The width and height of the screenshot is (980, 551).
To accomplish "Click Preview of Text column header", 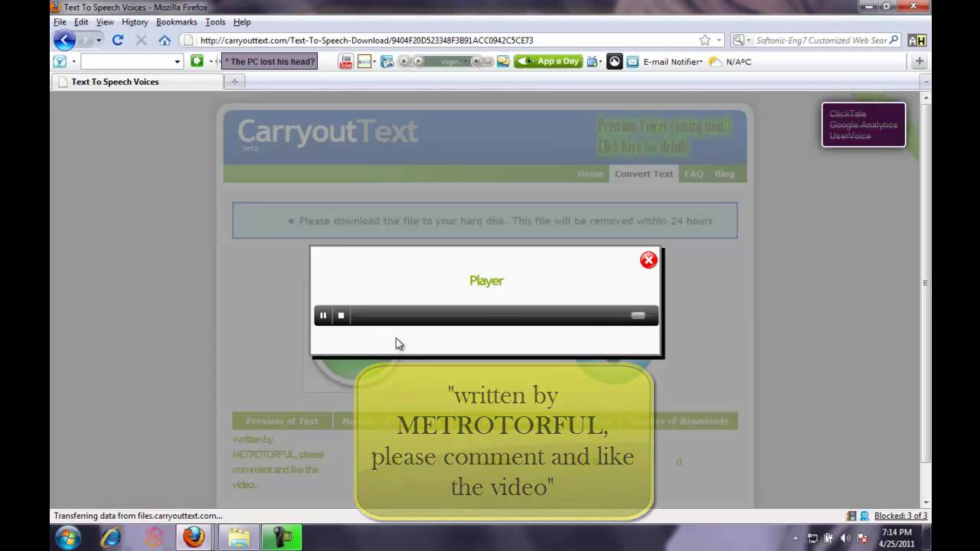I will pyautogui.click(x=282, y=421).
